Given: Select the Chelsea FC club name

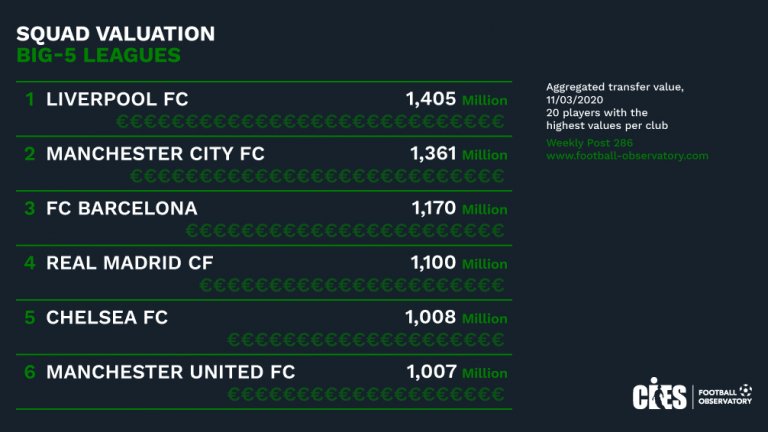Looking at the screenshot, I should coord(107,318).
